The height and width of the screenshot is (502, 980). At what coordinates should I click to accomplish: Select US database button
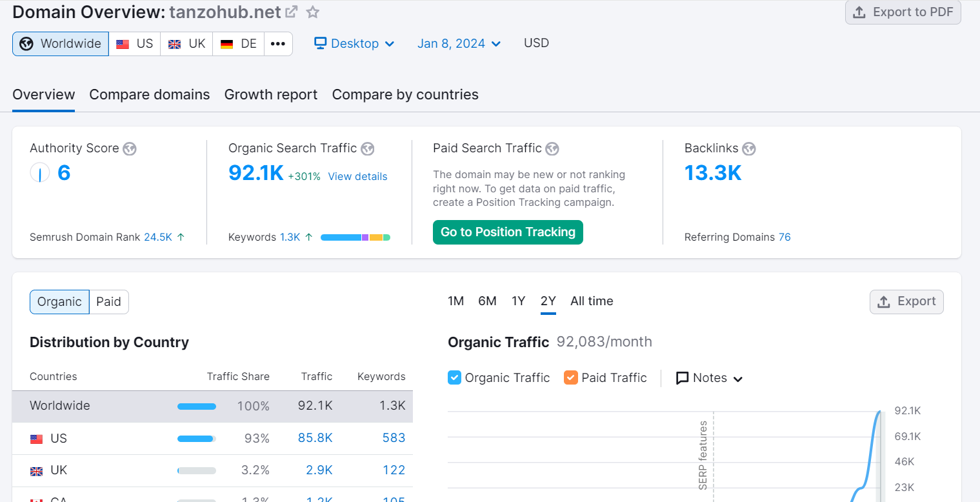point(135,44)
